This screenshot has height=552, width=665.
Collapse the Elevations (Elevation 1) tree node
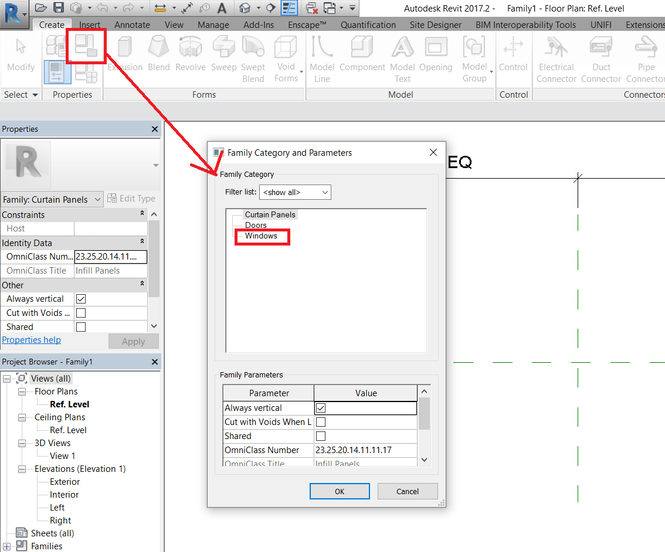22,469
